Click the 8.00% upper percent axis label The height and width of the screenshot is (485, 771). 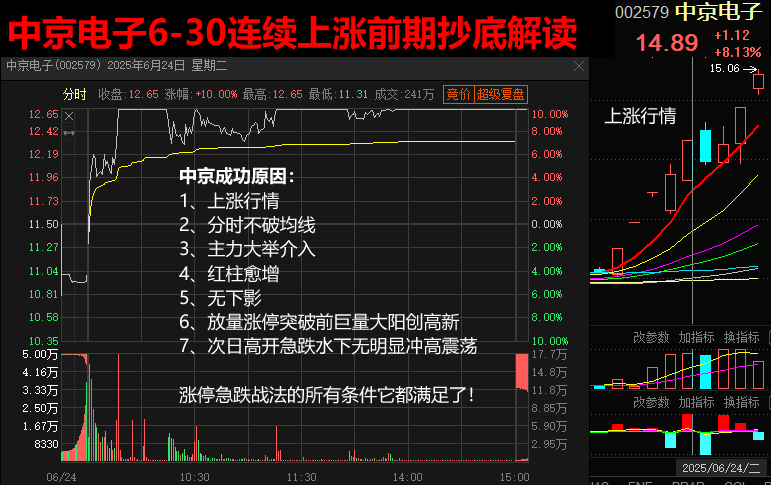[547, 131]
